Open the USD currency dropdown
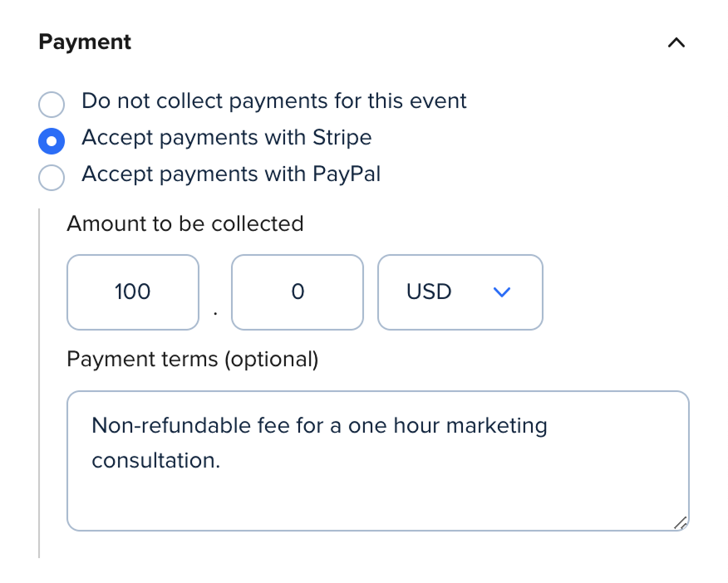This screenshot has height=583, width=728. point(460,292)
